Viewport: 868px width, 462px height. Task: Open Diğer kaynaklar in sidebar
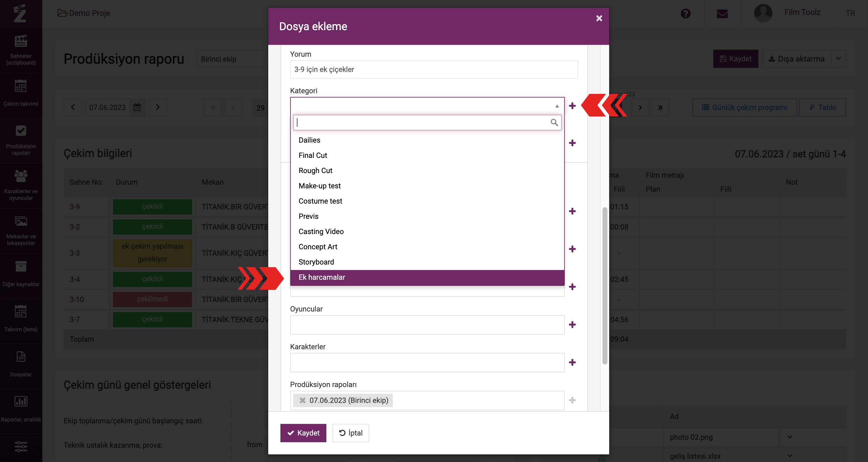click(21, 273)
